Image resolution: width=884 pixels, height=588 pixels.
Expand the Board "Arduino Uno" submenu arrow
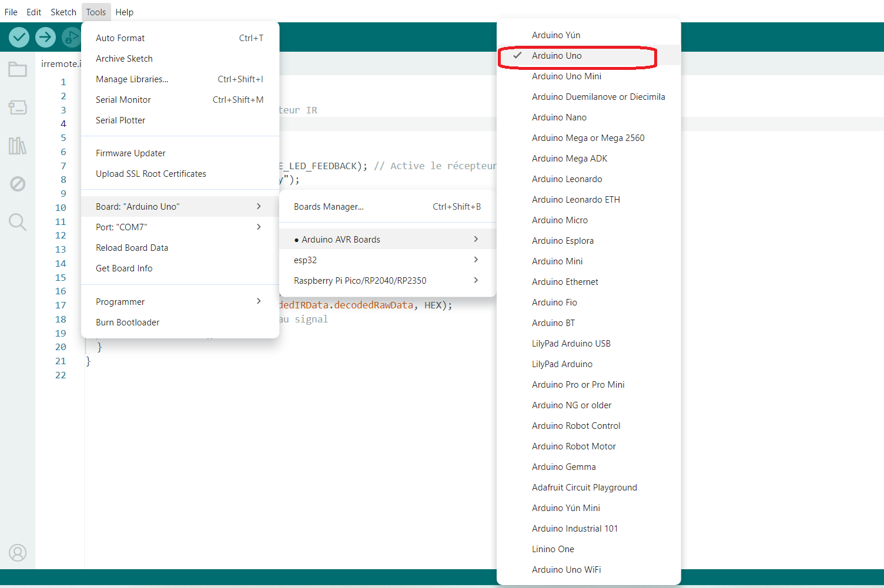[259, 206]
